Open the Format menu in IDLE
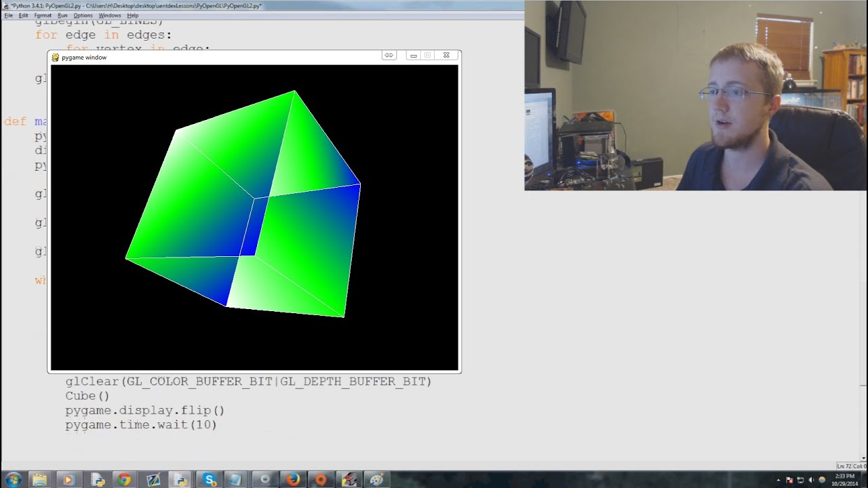868x488 pixels. (43, 15)
